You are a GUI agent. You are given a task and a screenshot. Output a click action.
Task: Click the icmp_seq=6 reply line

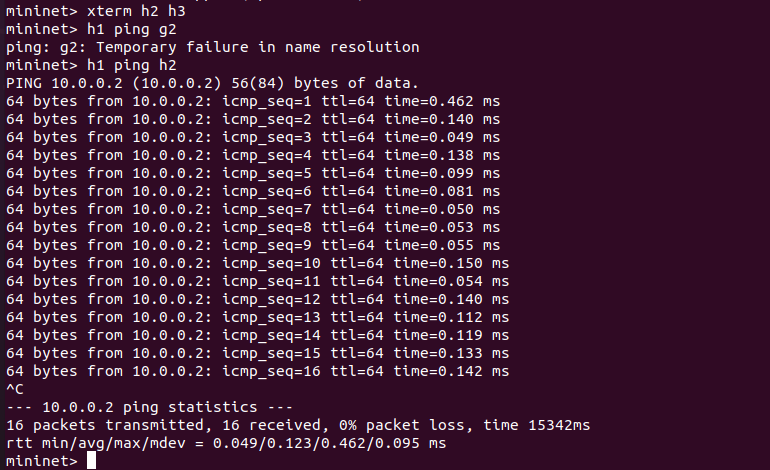[252, 191]
